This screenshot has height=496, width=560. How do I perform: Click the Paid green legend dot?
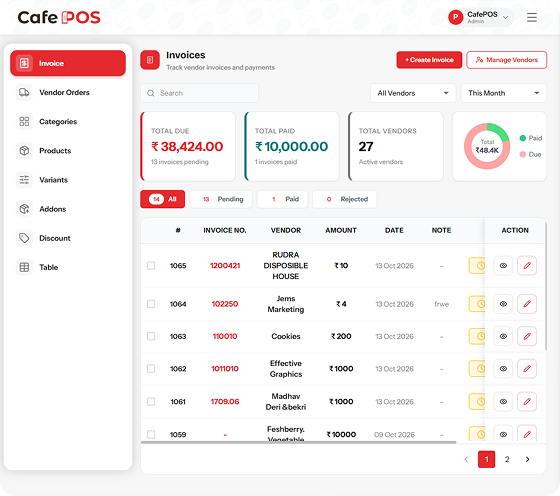[522, 138]
